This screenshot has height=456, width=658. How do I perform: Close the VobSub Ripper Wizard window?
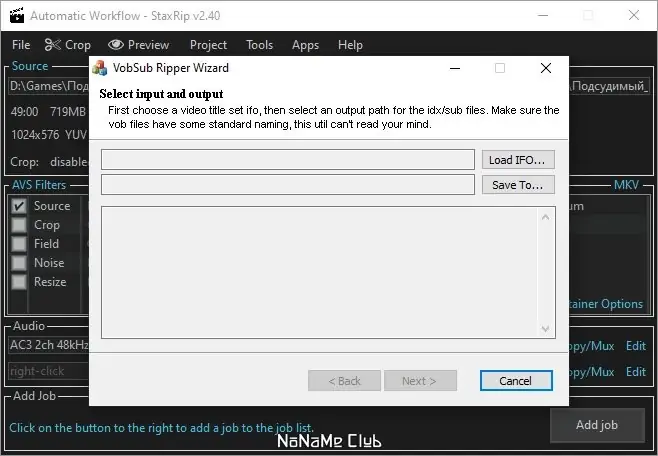(546, 68)
